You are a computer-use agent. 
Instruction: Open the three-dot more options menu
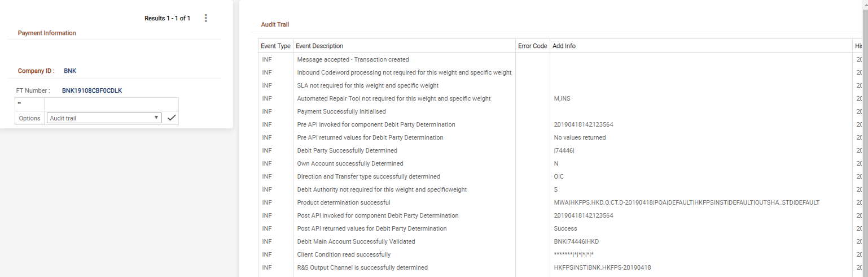pyautogui.click(x=205, y=18)
